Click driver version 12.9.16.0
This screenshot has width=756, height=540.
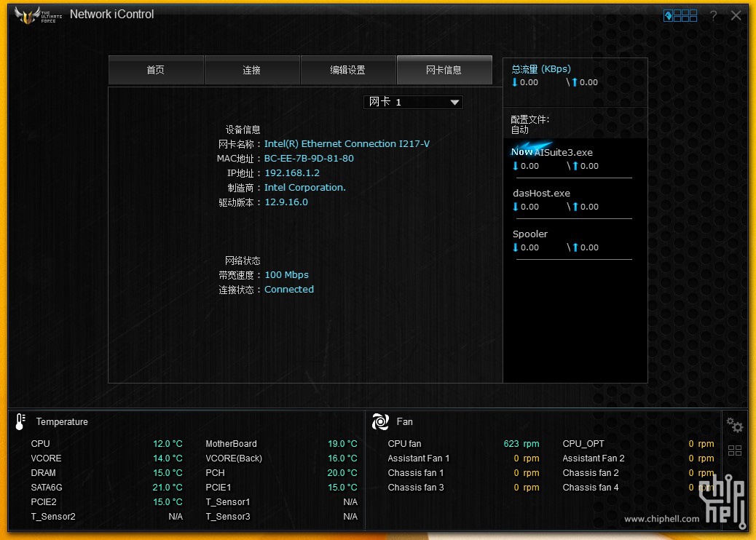coord(286,202)
